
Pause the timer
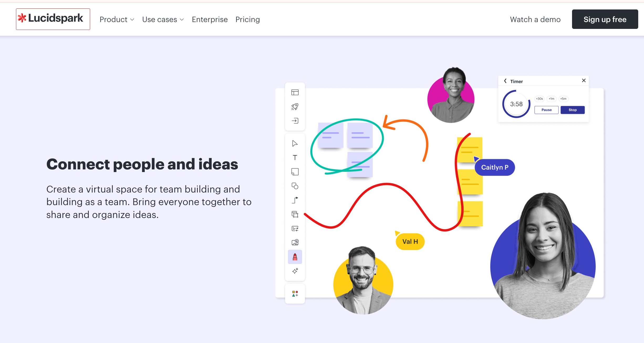click(546, 110)
